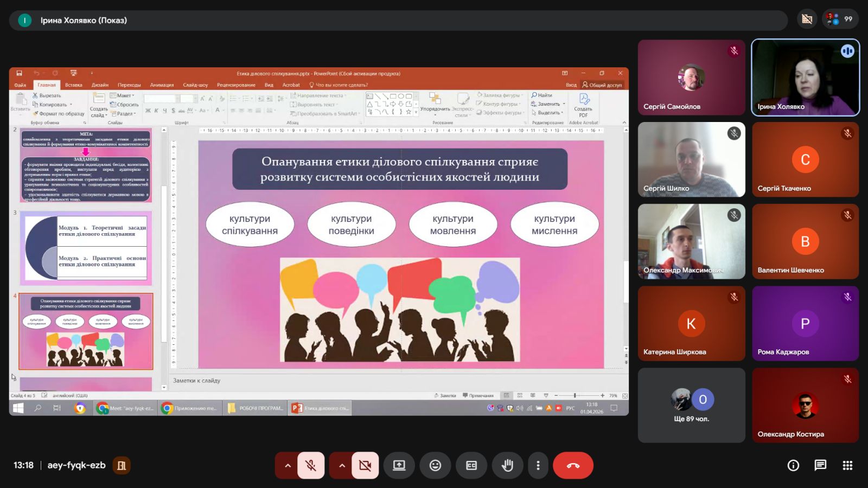Viewport: 868px width, 488px height.
Task: Expand video settings chevron
Action: pos(342,465)
